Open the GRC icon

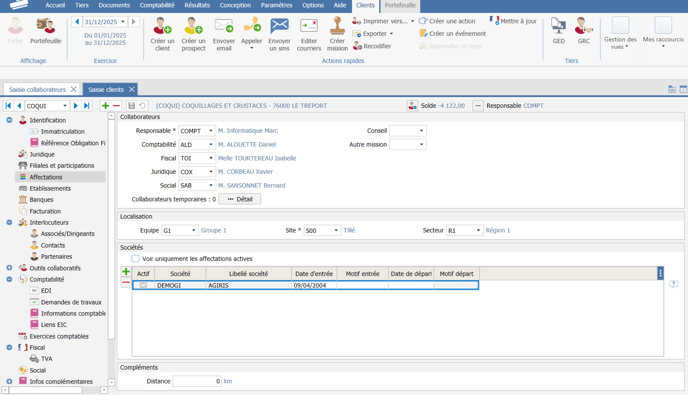pos(584,26)
